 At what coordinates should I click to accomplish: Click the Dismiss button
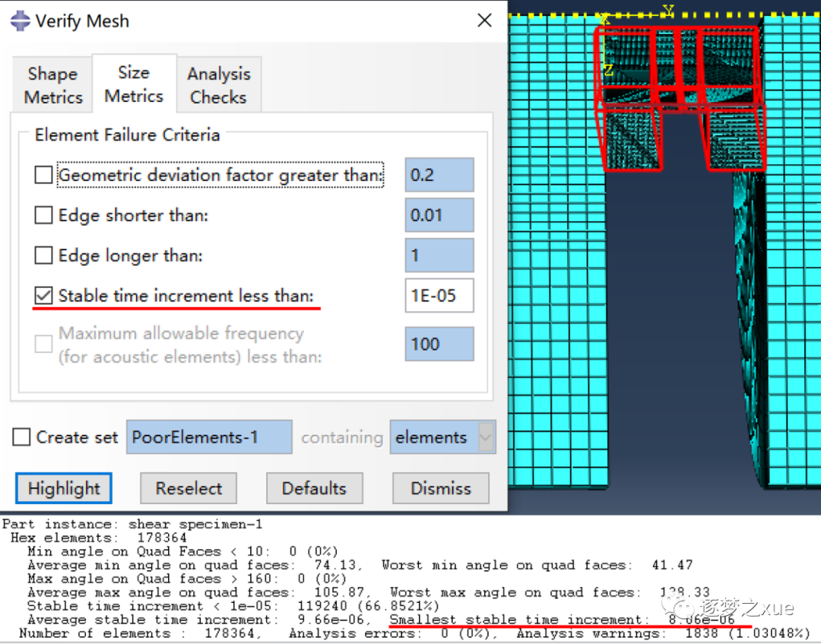pyautogui.click(x=441, y=488)
